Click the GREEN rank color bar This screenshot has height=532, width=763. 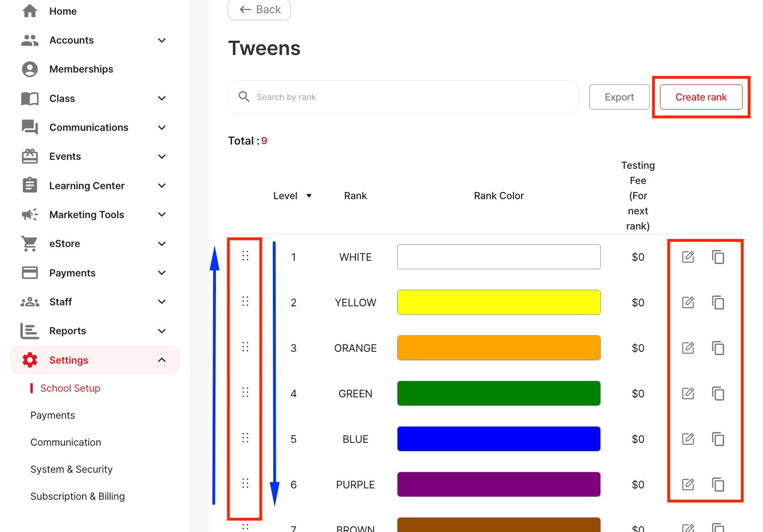[x=498, y=393]
